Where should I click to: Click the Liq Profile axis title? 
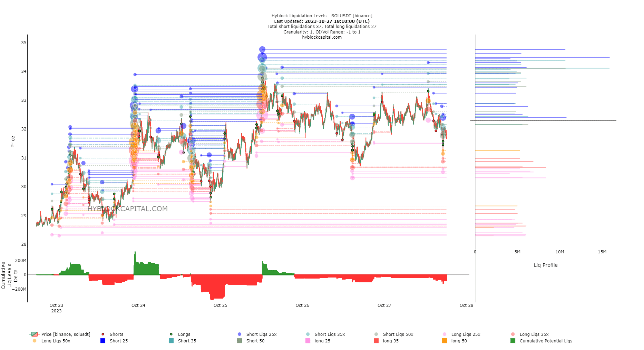pyautogui.click(x=546, y=265)
